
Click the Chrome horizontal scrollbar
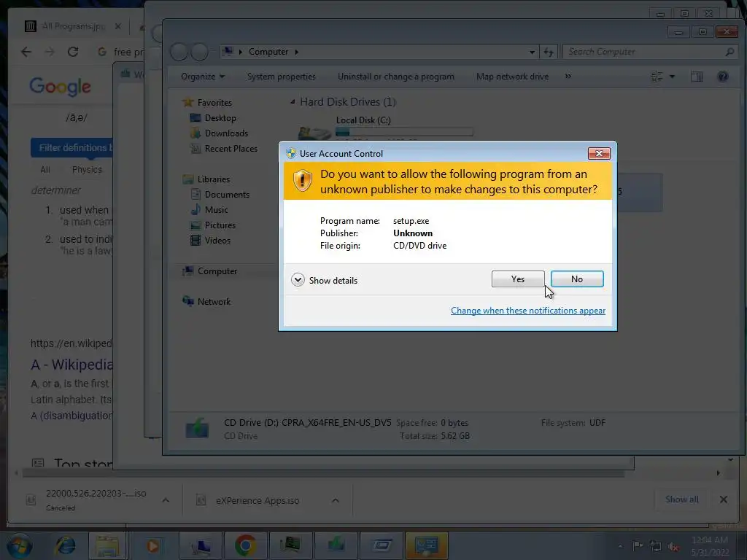[324, 473]
